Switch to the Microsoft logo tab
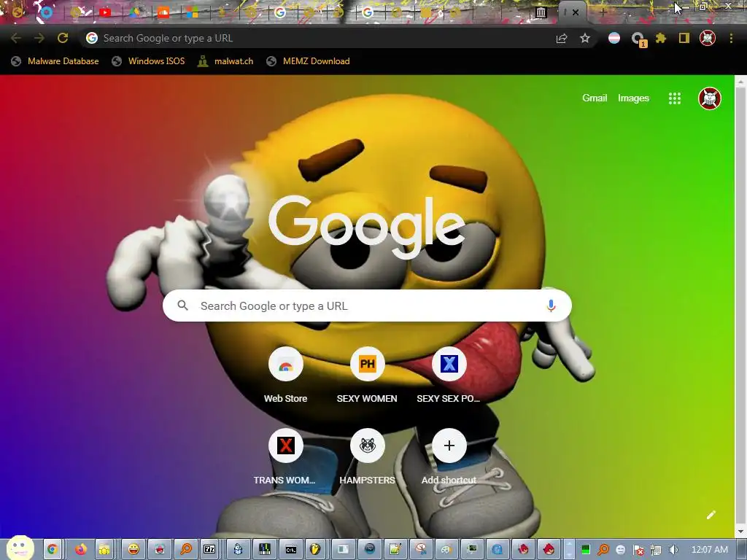Viewport: 747px width, 560px height. click(x=193, y=13)
